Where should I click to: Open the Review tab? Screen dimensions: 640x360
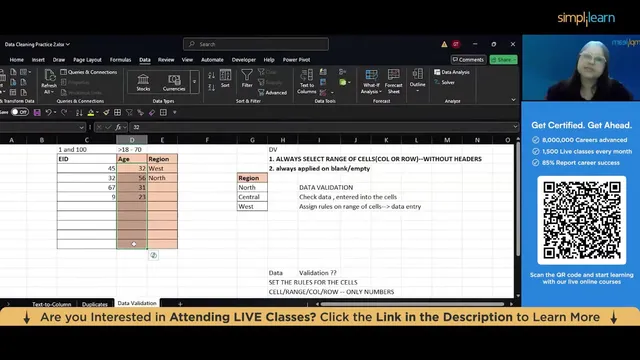(x=166, y=60)
